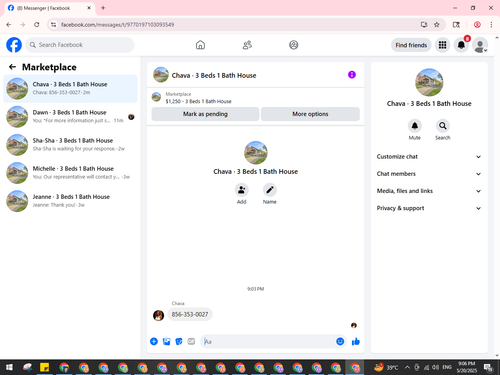Open the Facebook logo home link
The height and width of the screenshot is (375, 500).
coord(14,45)
